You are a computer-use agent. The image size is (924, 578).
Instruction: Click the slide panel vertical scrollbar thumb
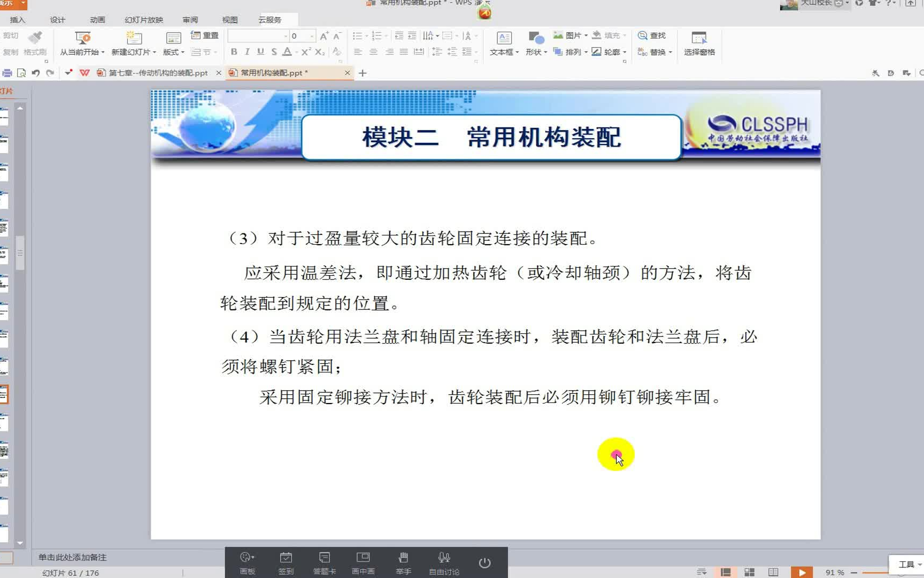click(x=20, y=253)
